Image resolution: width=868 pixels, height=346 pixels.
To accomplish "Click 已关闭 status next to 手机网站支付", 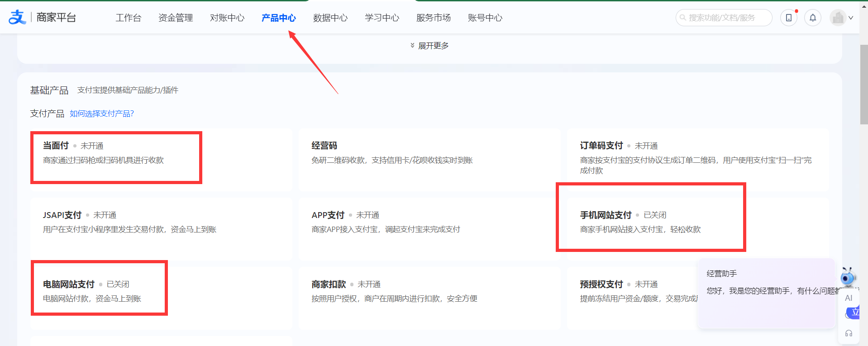I will 655,215.
